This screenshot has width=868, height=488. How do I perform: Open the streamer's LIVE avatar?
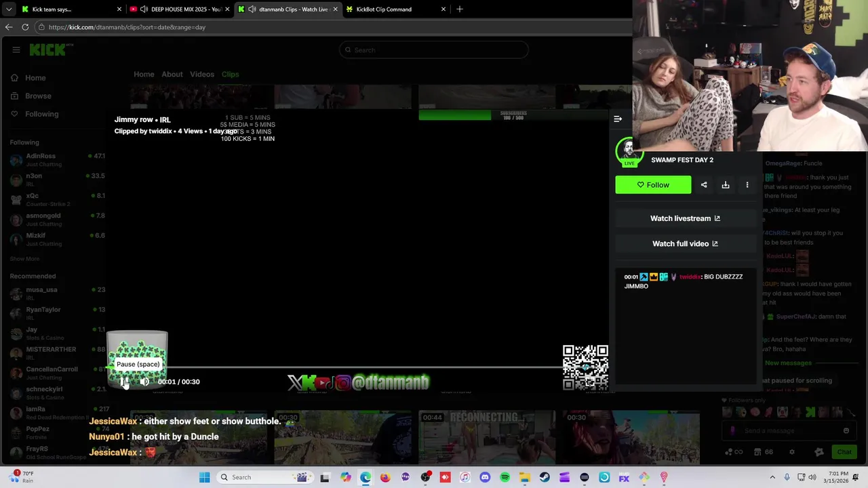click(629, 151)
